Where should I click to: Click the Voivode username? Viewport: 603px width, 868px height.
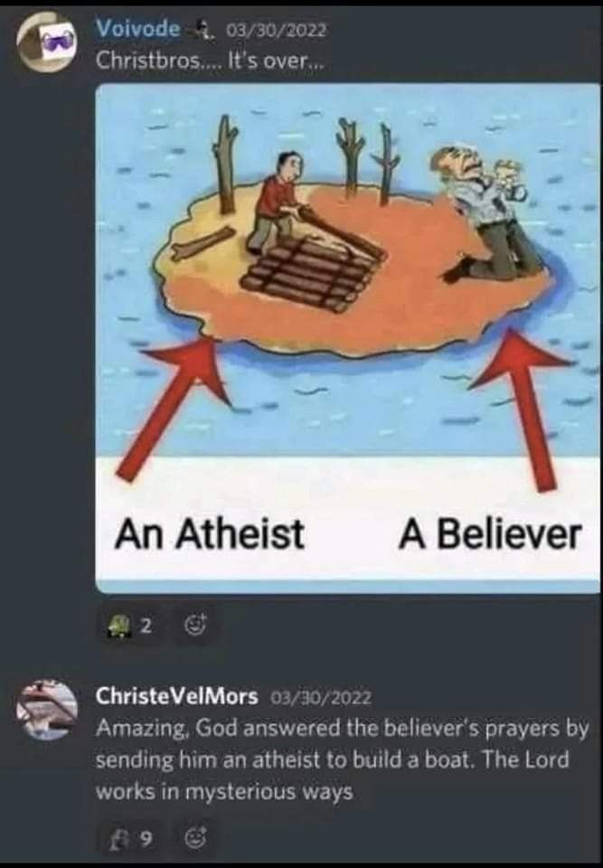pyautogui.click(x=138, y=28)
